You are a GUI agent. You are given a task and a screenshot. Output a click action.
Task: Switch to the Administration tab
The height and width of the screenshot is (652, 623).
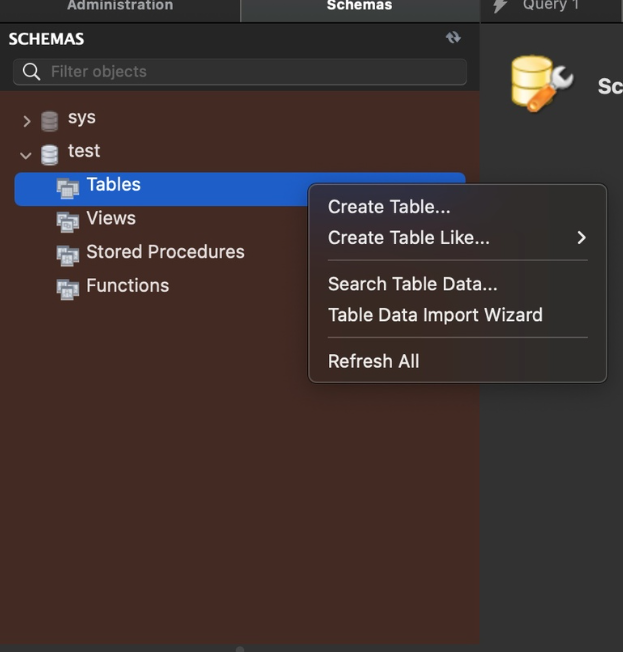click(x=119, y=7)
